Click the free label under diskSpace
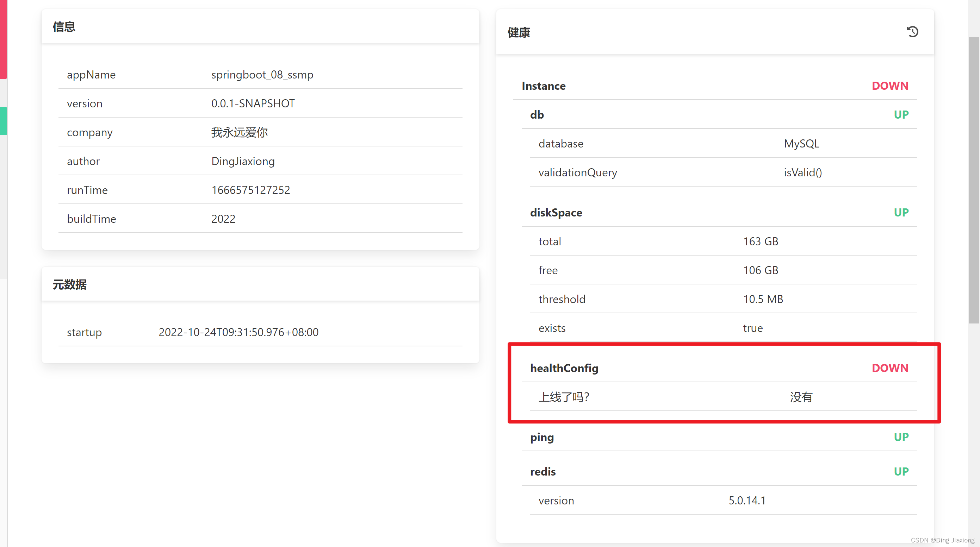This screenshot has height=547, width=980. click(x=548, y=270)
